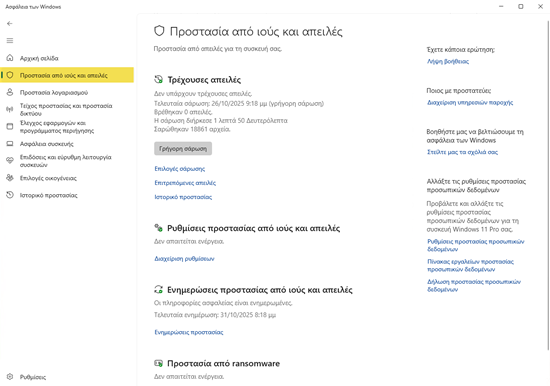Click the network antenna icon for Τείχος προστασίας

[x=10, y=109]
